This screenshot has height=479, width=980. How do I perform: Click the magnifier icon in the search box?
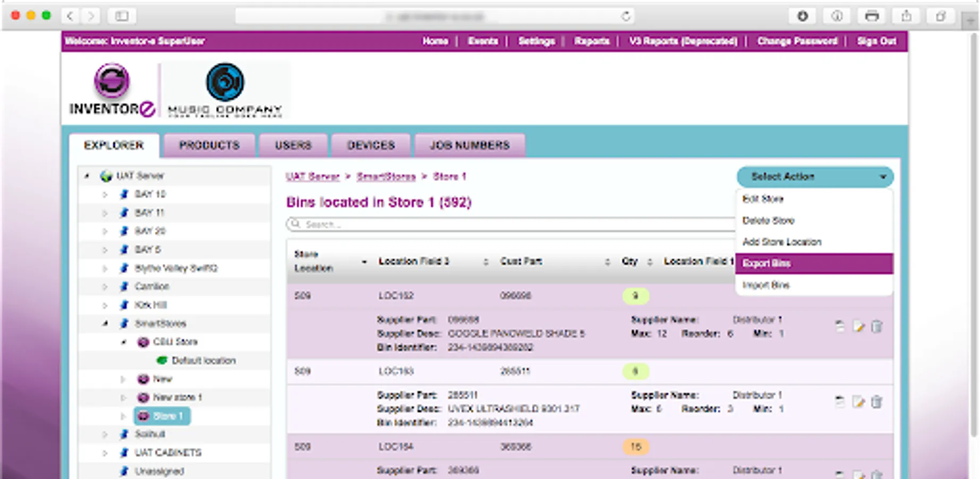coord(296,224)
